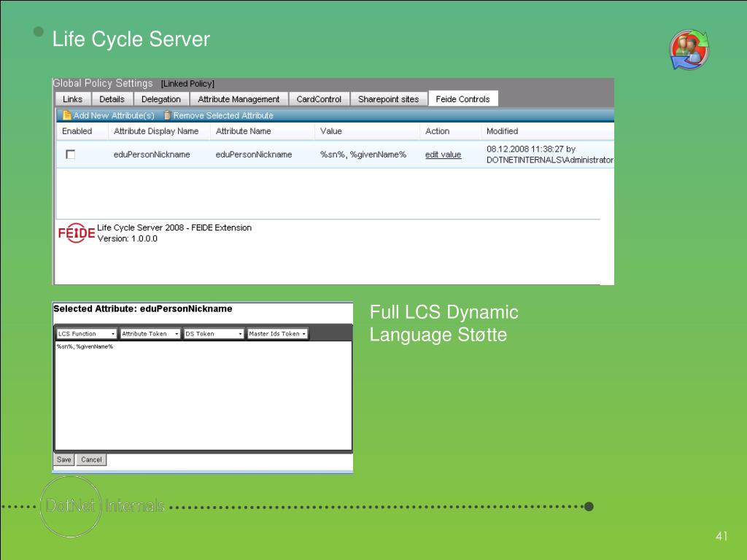747x560 pixels.
Task: Click Remove Selected Attribute toolbar text
Action: point(223,115)
